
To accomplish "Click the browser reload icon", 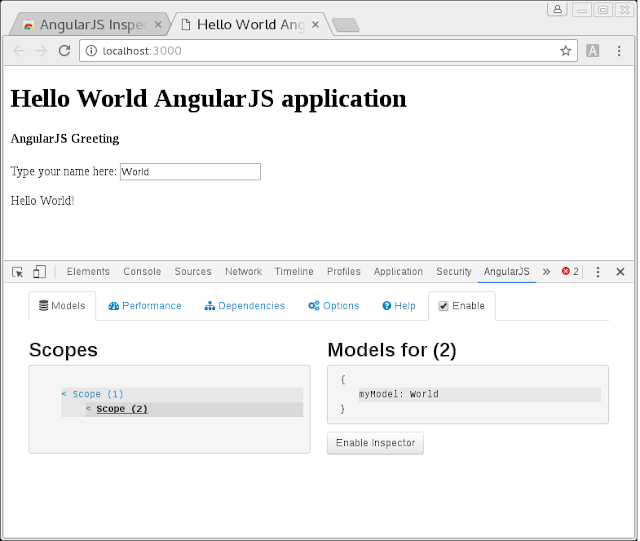I will 64,51.
